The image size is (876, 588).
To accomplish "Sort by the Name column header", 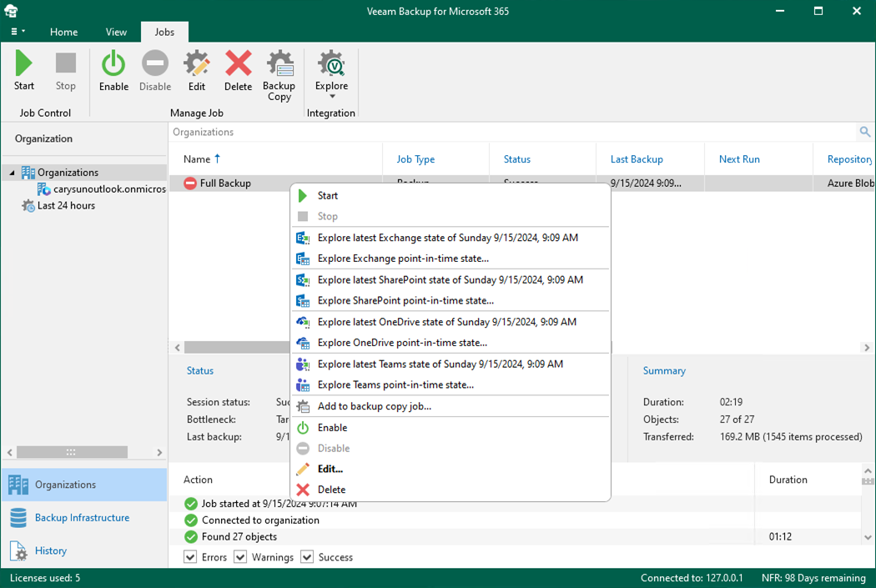I will pyautogui.click(x=275, y=159).
